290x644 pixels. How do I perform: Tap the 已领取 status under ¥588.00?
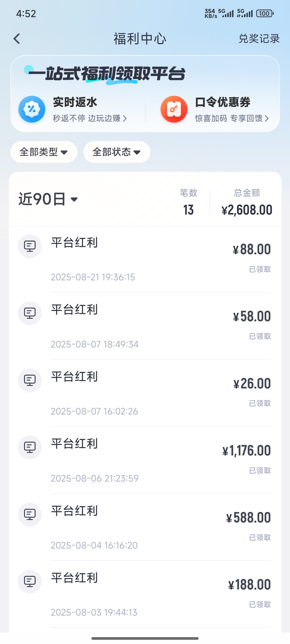click(x=260, y=538)
